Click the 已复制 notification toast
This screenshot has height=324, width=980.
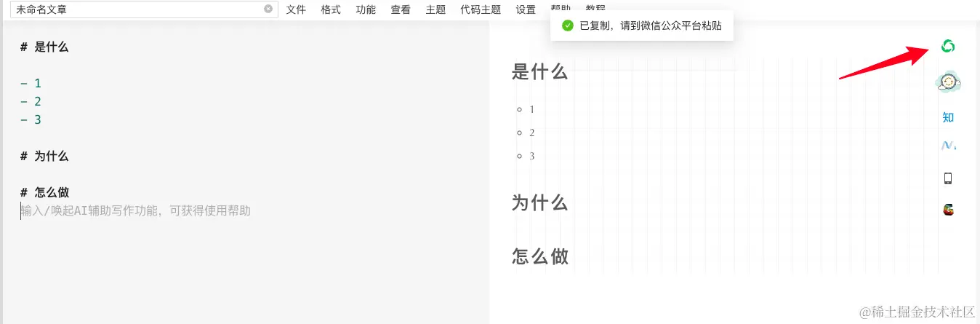(x=641, y=25)
